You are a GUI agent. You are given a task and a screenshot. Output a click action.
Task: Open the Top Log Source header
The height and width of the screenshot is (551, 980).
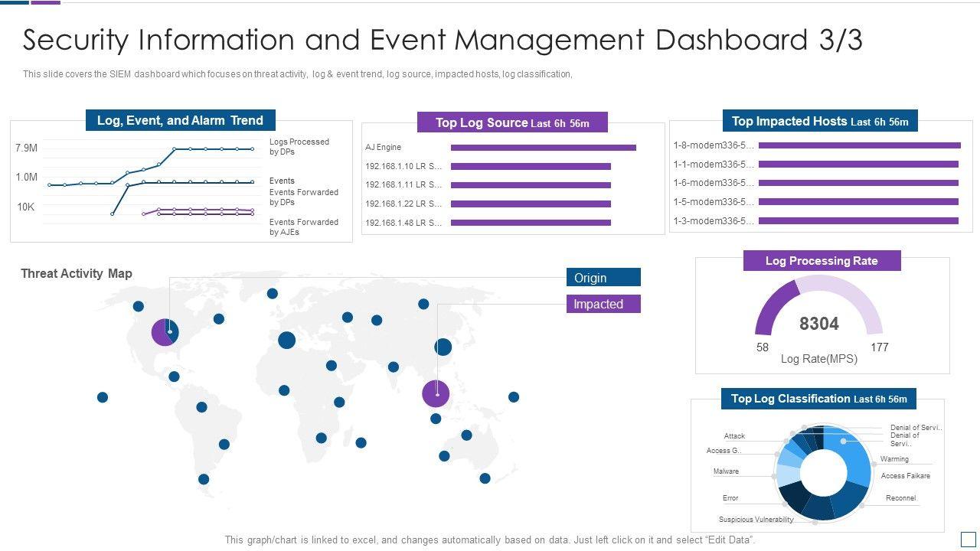pyautogui.click(x=512, y=122)
